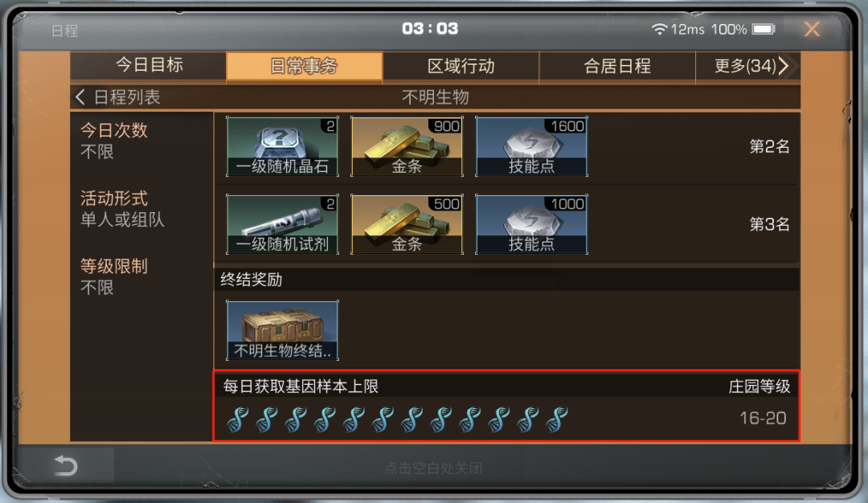Click the last gene sample DNA icon
Viewport: 868px width, 503px height.
click(557, 419)
